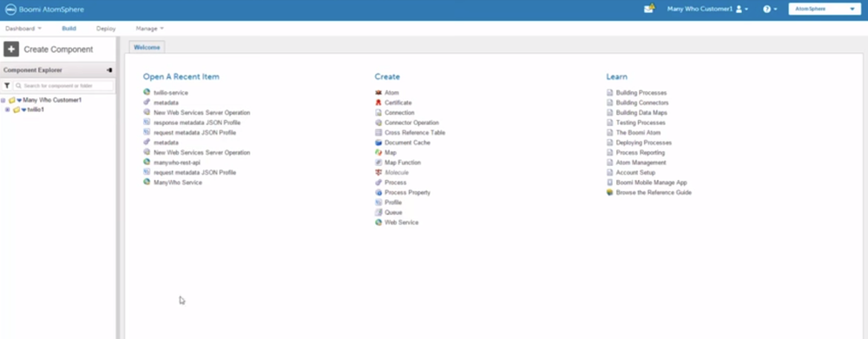
Task: Click the component search input field
Action: click(63, 86)
